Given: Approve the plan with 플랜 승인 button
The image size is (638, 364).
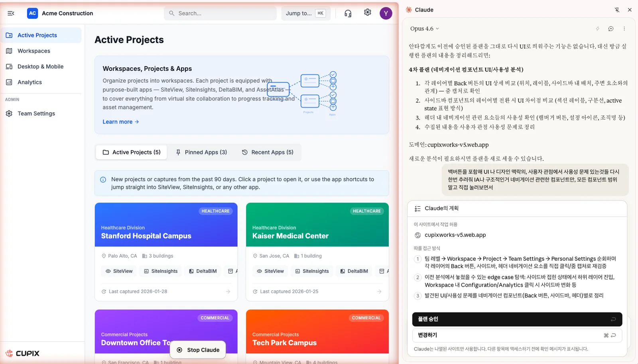Looking at the screenshot, I should click(517, 319).
